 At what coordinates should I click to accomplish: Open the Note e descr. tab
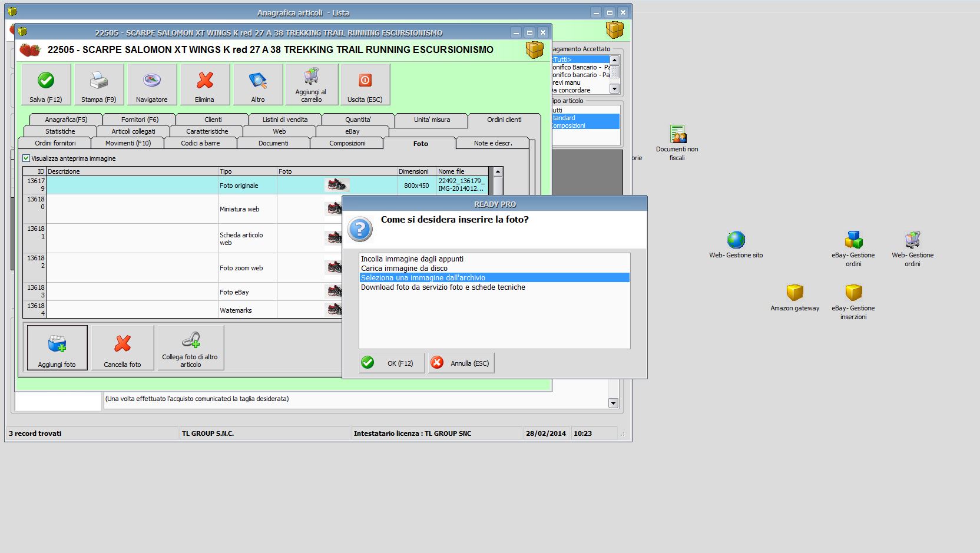click(493, 143)
